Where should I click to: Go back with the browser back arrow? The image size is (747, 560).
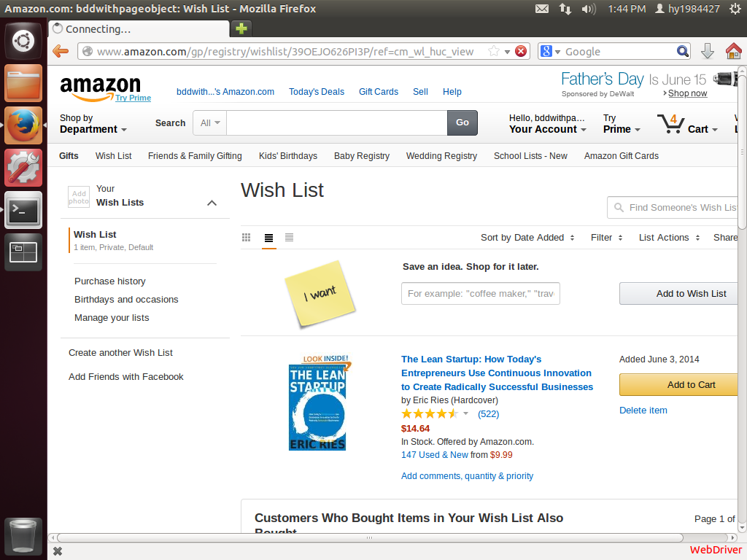(61, 52)
